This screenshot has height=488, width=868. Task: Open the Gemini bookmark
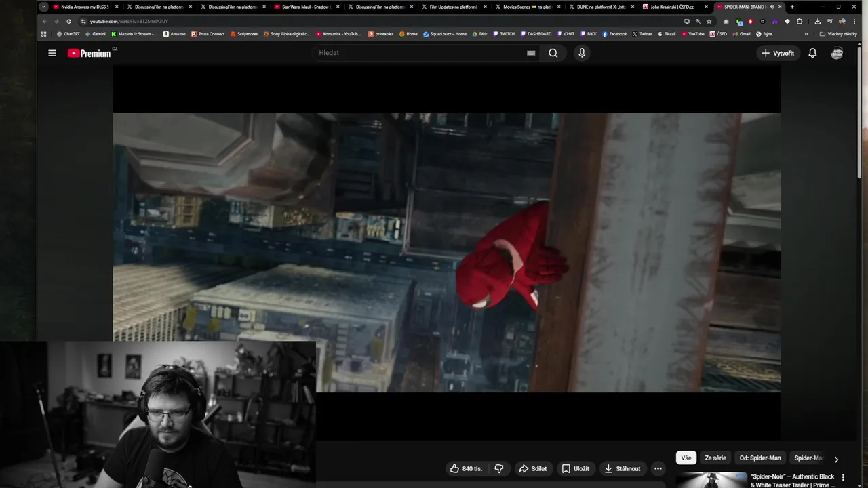tap(96, 34)
